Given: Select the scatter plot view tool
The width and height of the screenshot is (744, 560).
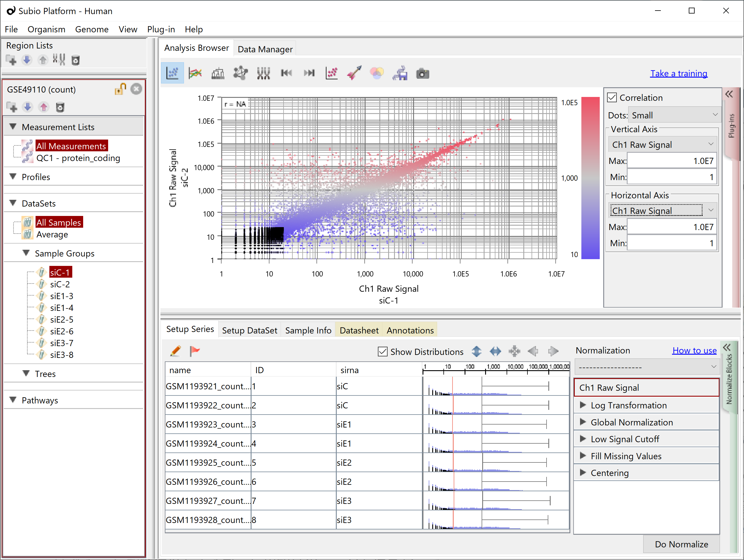Looking at the screenshot, I should coord(172,73).
